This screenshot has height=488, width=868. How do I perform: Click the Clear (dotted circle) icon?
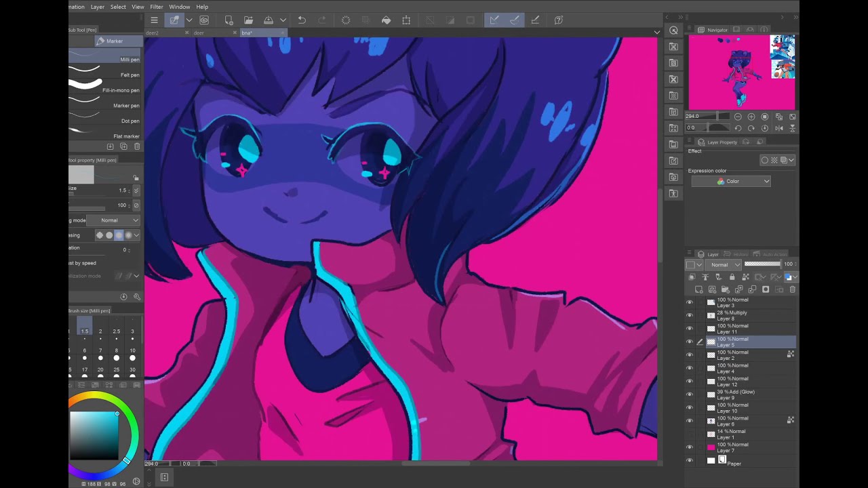point(346,20)
